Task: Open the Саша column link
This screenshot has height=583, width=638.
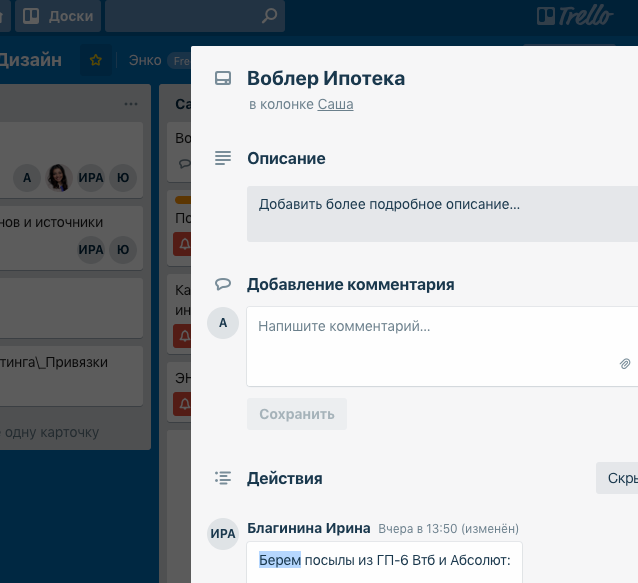Action: (x=335, y=104)
